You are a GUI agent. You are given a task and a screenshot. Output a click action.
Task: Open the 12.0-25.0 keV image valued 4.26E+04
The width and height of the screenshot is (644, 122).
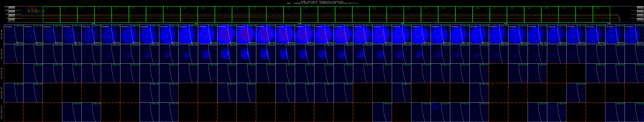coord(111,73)
